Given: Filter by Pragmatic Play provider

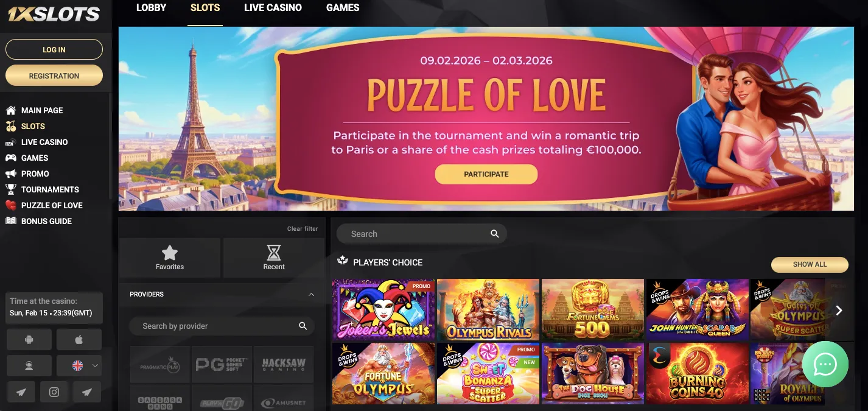Looking at the screenshot, I should tap(161, 365).
